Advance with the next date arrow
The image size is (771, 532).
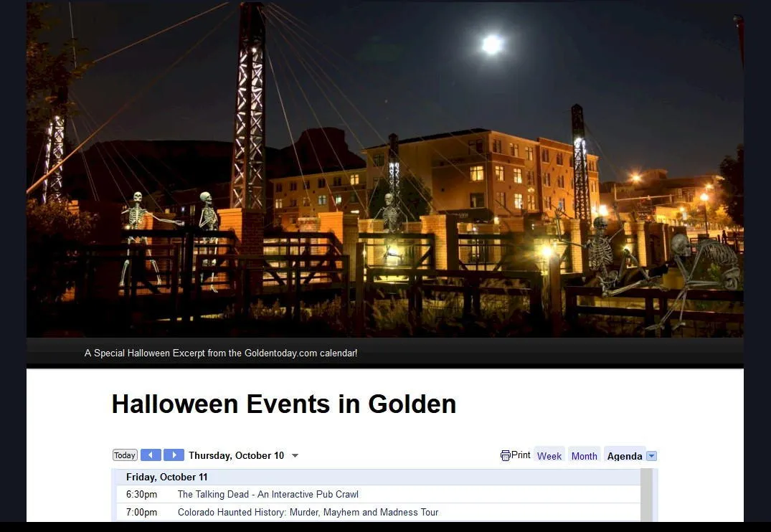point(174,455)
